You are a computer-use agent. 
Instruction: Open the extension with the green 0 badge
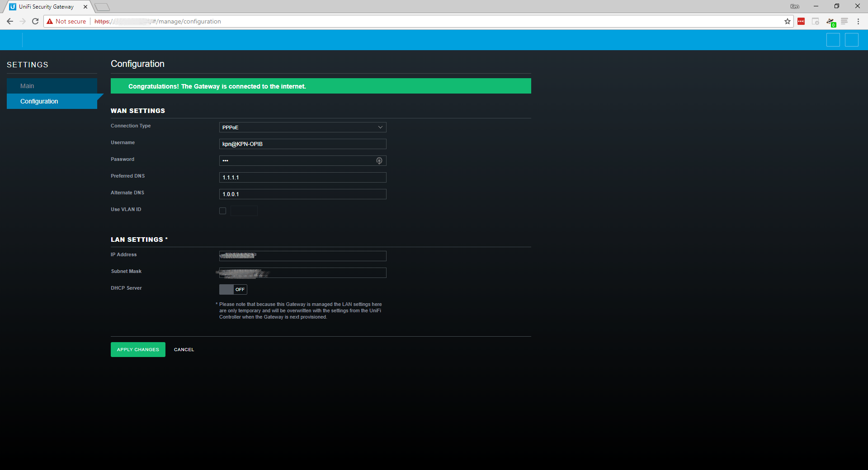pyautogui.click(x=830, y=22)
